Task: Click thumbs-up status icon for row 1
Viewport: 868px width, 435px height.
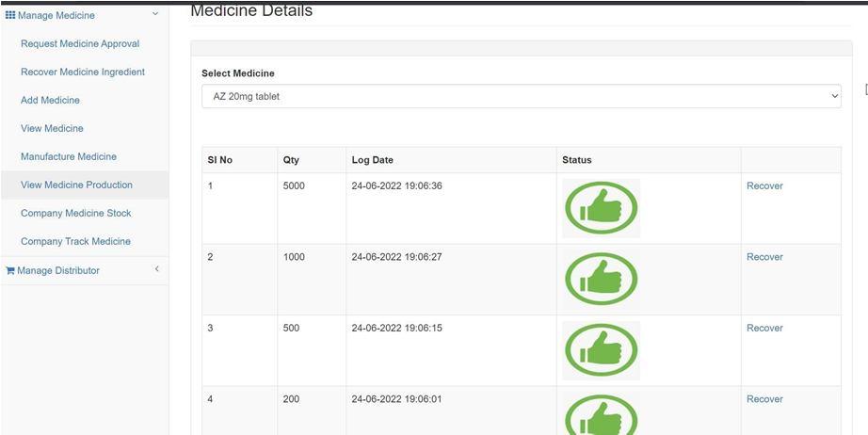Action: (x=602, y=208)
